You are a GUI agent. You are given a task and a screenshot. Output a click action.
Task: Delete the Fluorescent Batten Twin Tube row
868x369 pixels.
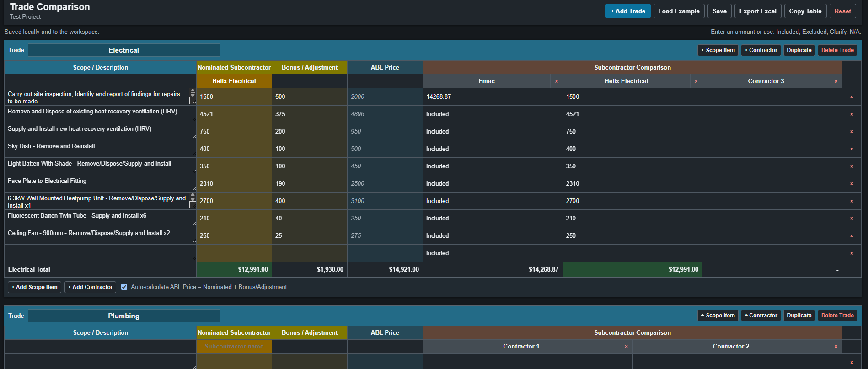point(852,219)
